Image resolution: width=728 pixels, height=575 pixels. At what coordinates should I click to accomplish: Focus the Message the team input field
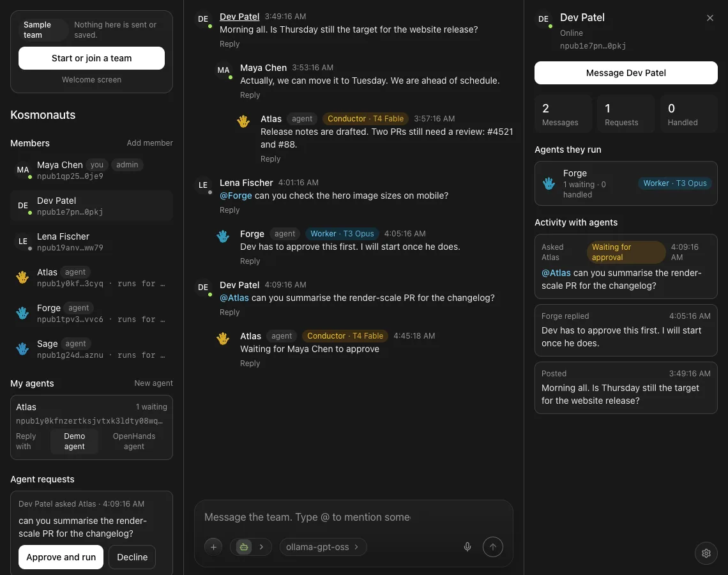[353, 517]
